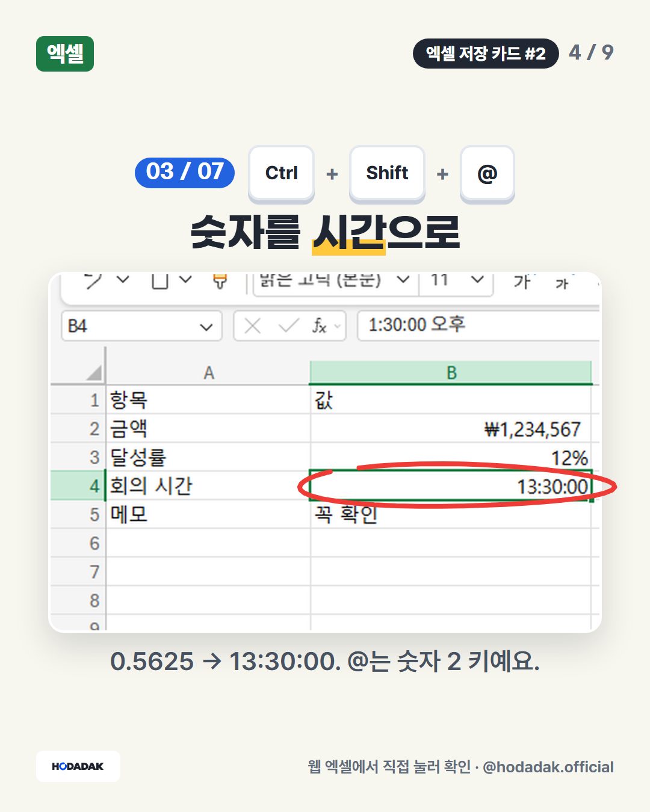Click cell containing 금액

pos(208,428)
